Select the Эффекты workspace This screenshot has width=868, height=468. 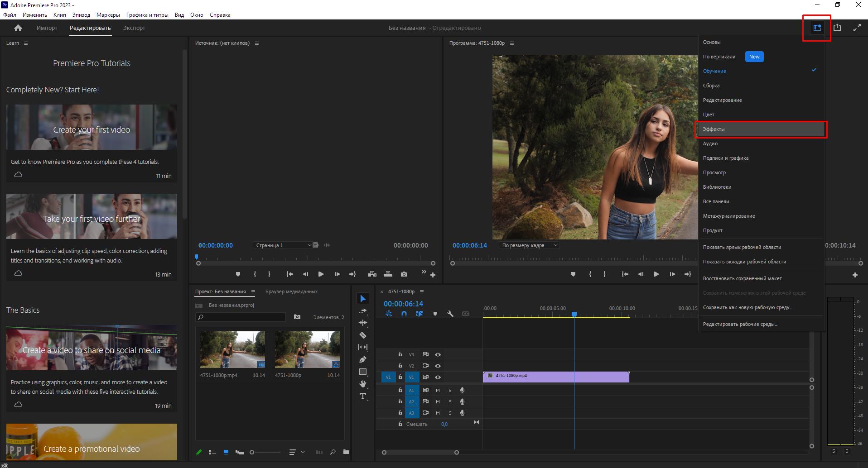coord(761,129)
